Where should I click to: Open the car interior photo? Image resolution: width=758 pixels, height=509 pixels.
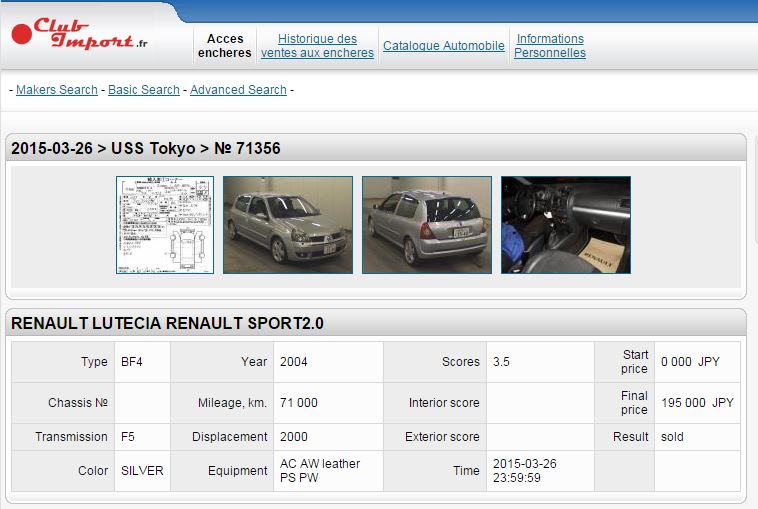565,225
